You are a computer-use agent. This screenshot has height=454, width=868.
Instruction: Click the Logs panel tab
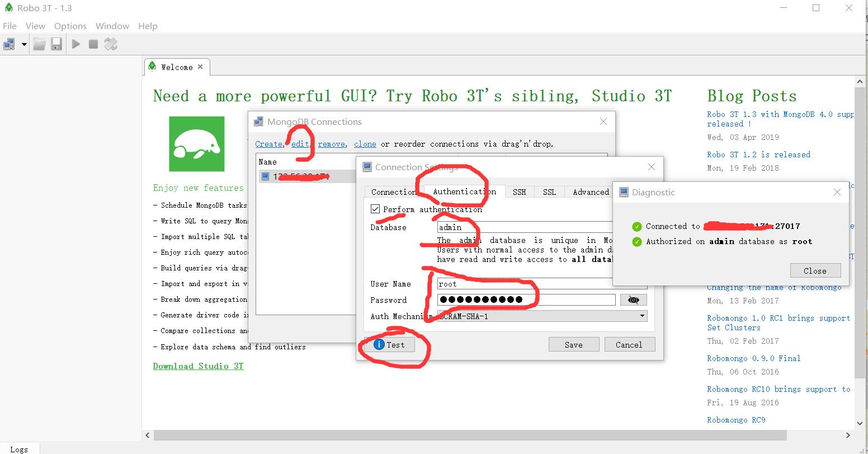pos(19,449)
